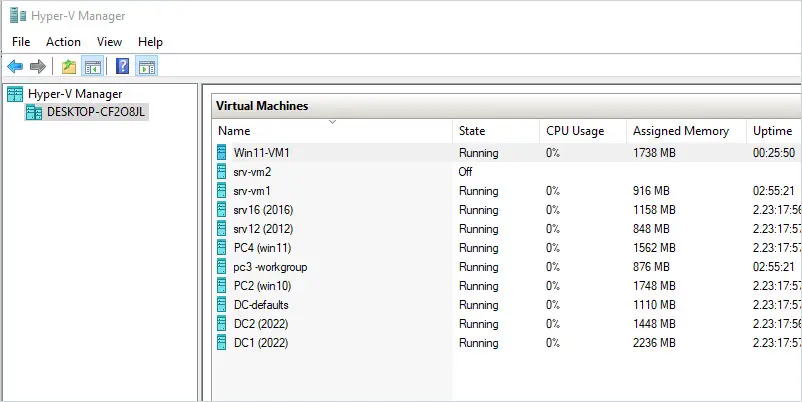Click the sort arrow above Name column
The image size is (802, 402).
click(x=332, y=122)
